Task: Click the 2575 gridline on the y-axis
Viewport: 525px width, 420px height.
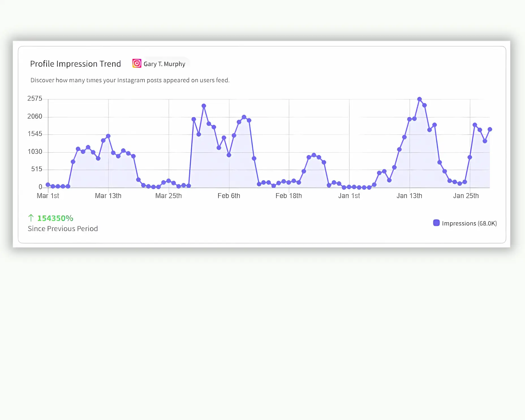Action: click(x=35, y=99)
